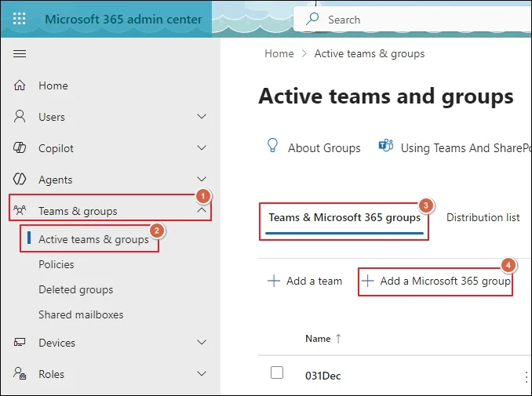532x396 pixels.
Task: Open more options dots for 031Dec row
Action: 527,376
